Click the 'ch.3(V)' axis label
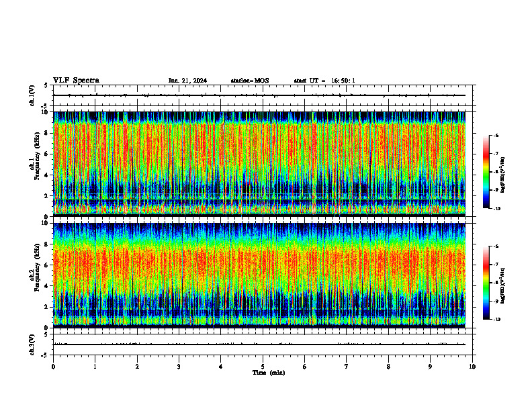This screenshot has width=532, height=411. [x=32, y=345]
